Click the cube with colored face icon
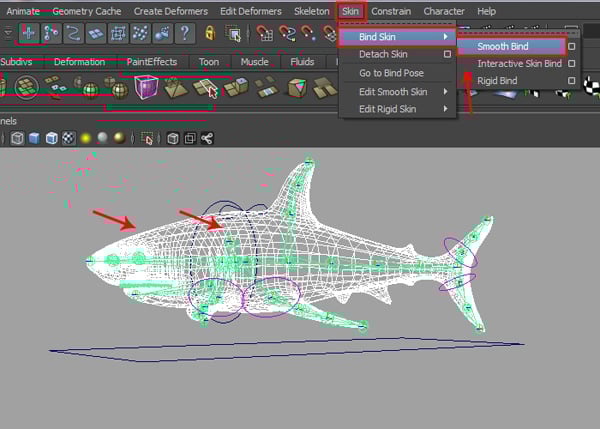 pos(297,88)
